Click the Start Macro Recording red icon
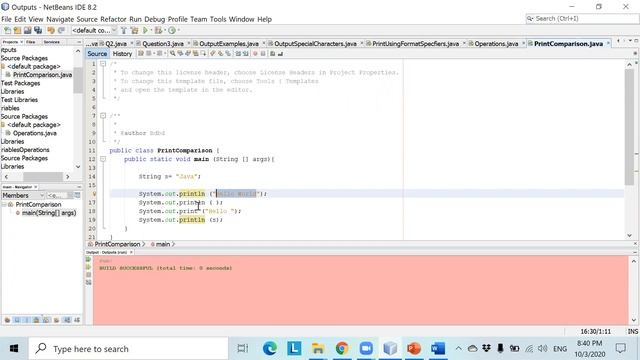640x360 pixels. pyautogui.click(x=256, y=53)
